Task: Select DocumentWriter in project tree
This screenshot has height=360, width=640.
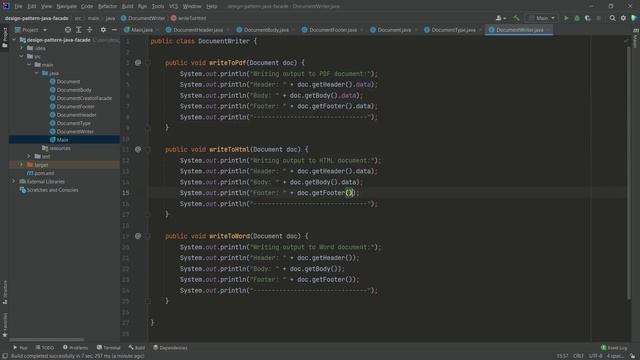Action: [71, 131]
